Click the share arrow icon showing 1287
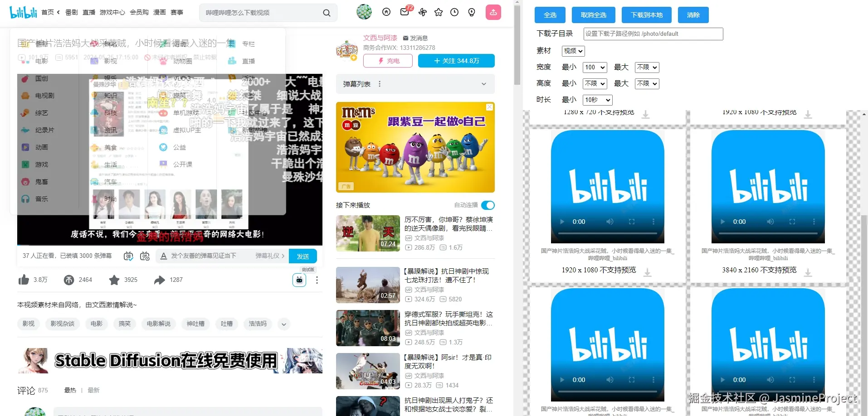The width and height of the screenshot is (868, 416). point(160,280)
